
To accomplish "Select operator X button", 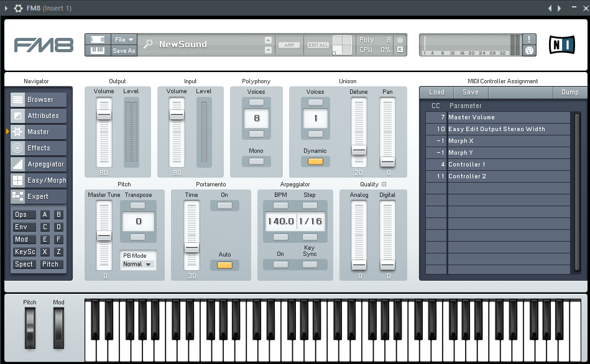I will 45,252.
